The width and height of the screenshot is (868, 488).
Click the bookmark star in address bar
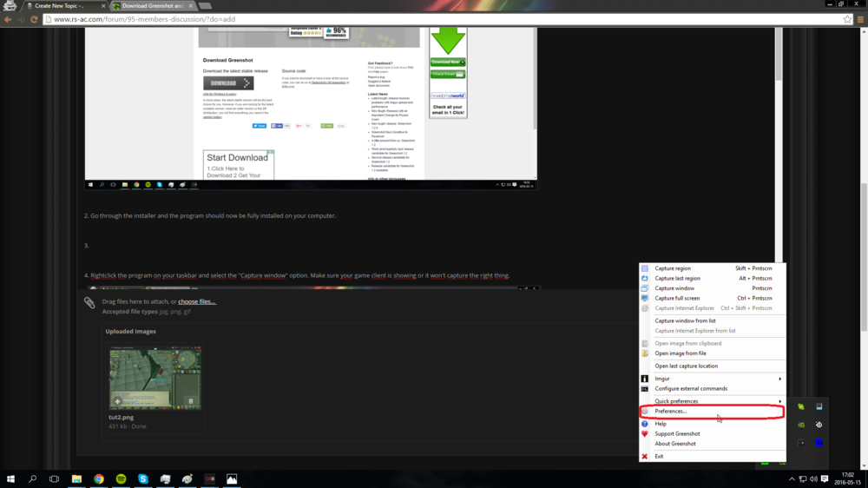(x=847, y=19)
